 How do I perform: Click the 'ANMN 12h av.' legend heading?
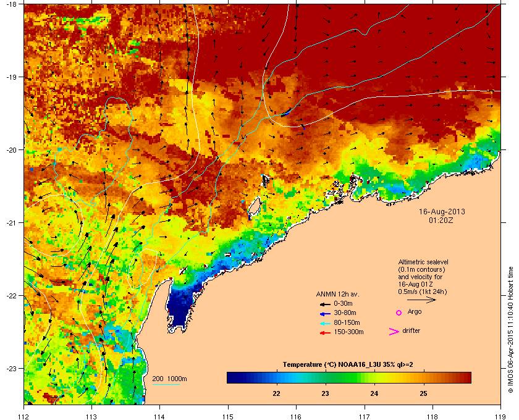337,294
